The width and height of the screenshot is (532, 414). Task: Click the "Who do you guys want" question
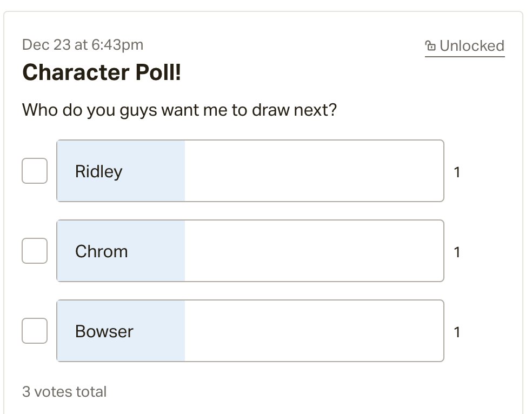(179, 110)
